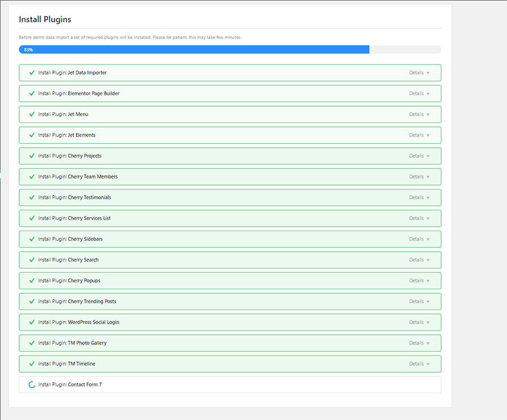
Task: Select 'Install Plugin: Cherry Team Members' label
Action: (x=78, y=176)
